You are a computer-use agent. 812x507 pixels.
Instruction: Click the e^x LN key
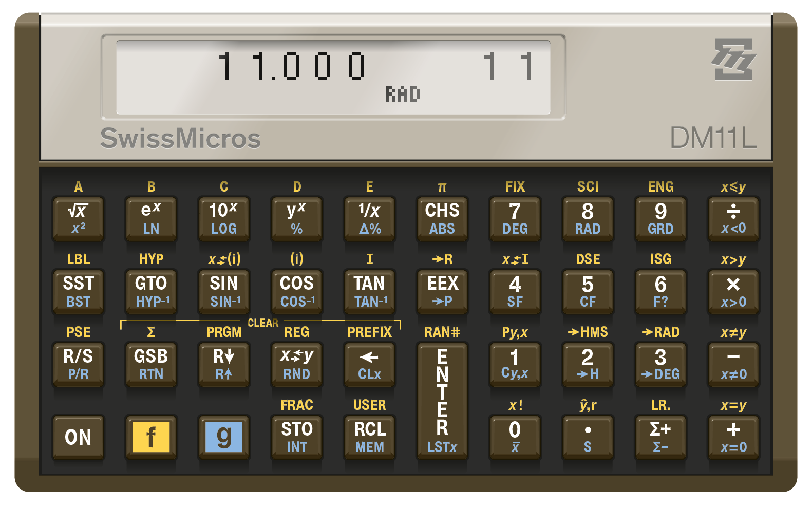pyautogui.click(x=151, y=219)
